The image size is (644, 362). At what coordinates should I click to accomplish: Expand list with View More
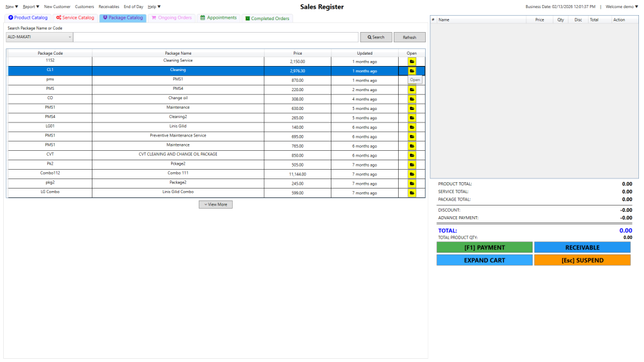(x=216, y=204)
